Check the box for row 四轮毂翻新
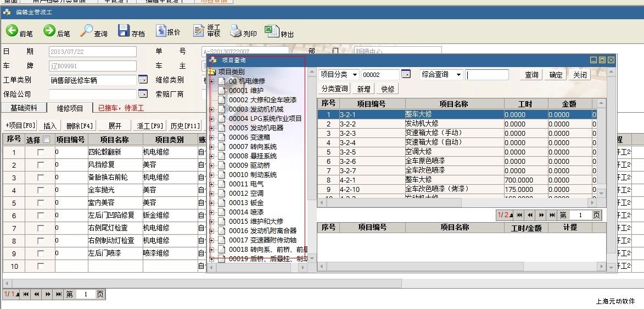The height and width of the screenshot is (309, 644). pyautogui.click(x=41, y=152)
